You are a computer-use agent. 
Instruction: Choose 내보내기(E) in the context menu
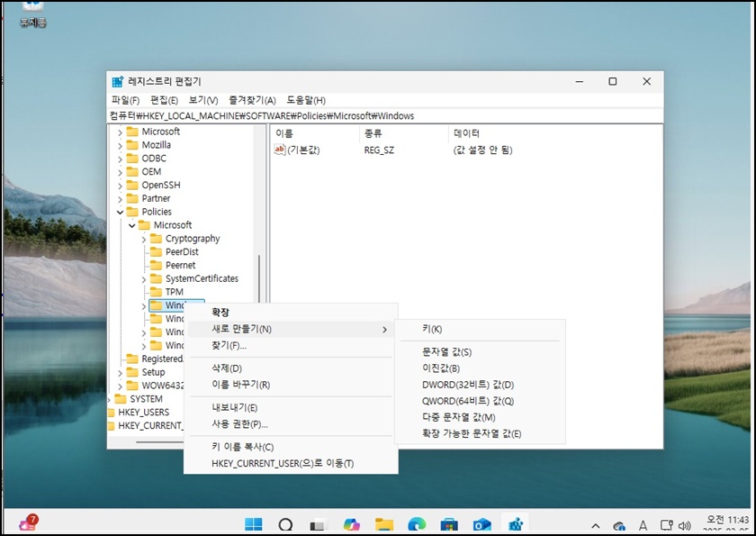pyautogui.click(x=292, y=408)
